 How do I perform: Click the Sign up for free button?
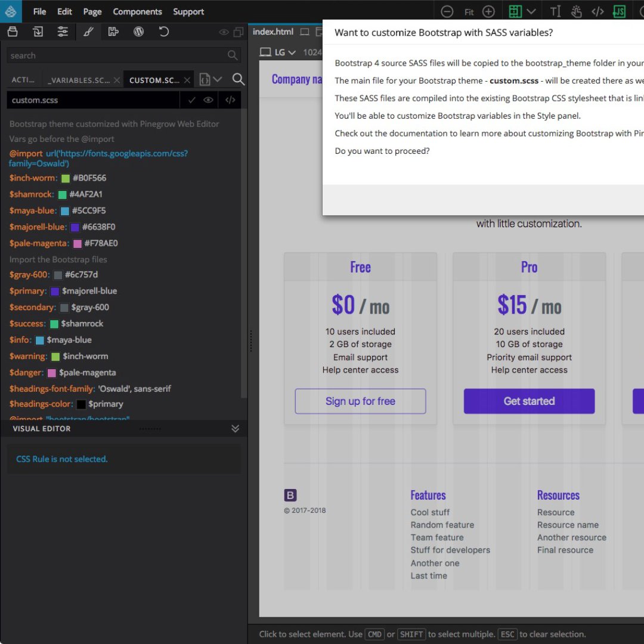click(x=360, y=401)
